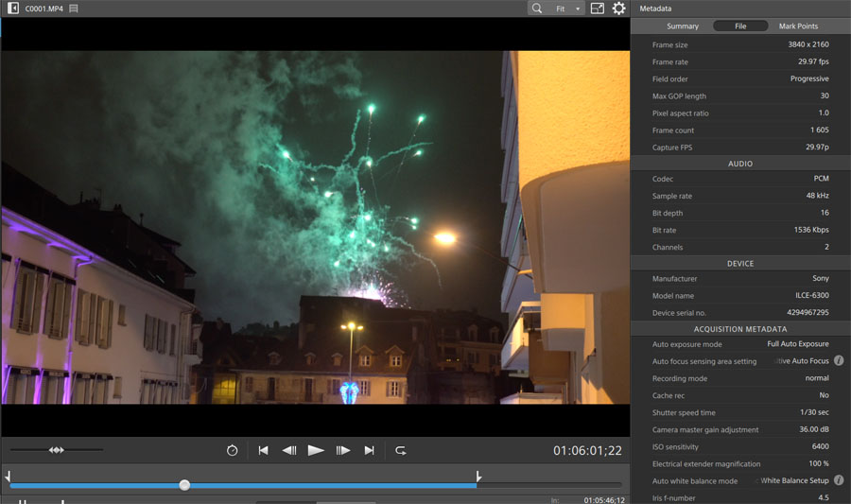The height and width of the screenshot is (504, 851).
Task: Show info for Auto white balance mode
Action: click(839, 480)
